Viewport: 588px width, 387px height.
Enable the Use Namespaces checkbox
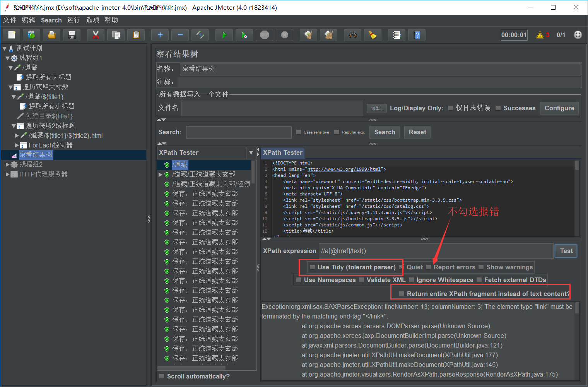pyautogui.click(x=299, y=280)
